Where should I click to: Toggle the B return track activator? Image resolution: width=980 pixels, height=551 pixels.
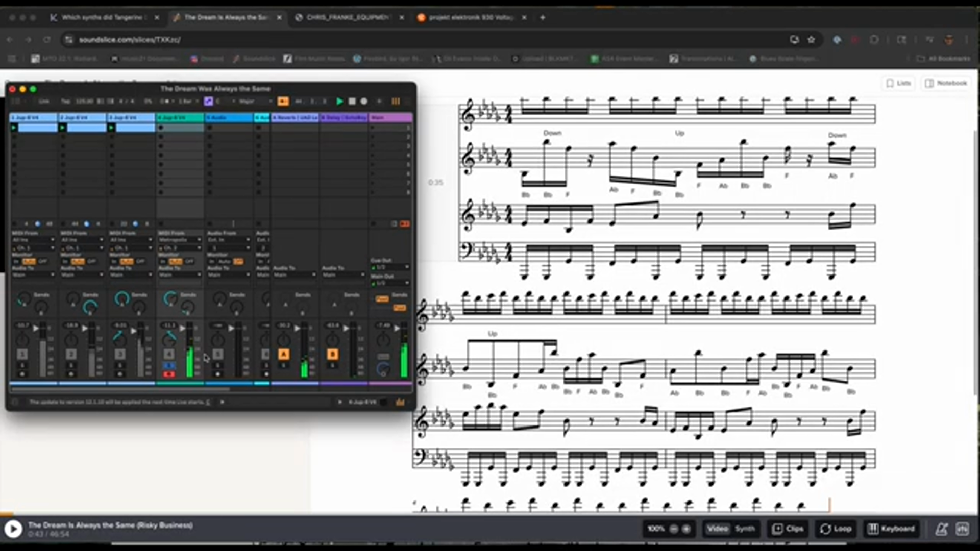tap(332, 354)
